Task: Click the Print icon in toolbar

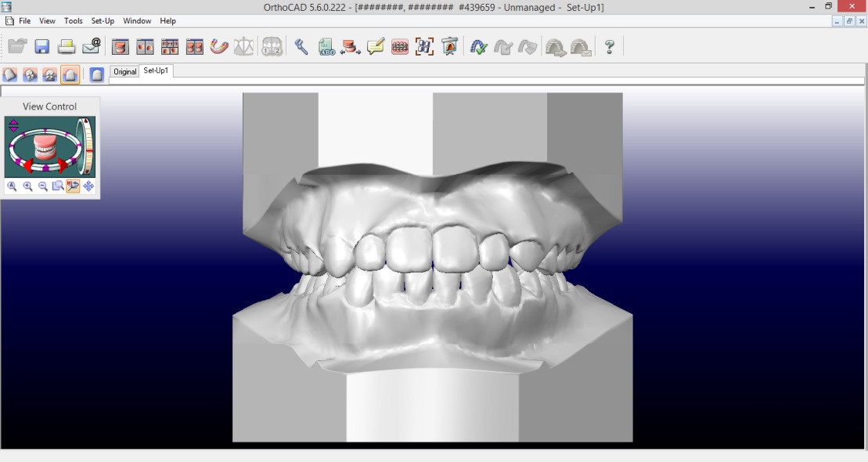Action: tap(67, 47)
